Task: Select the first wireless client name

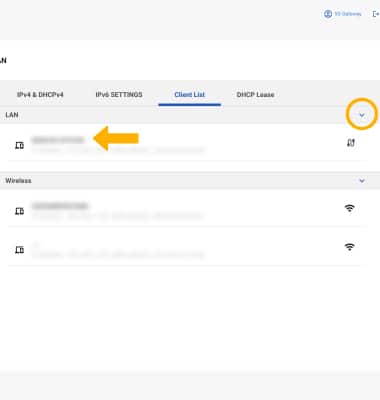Action: click(x=60, y=206)
